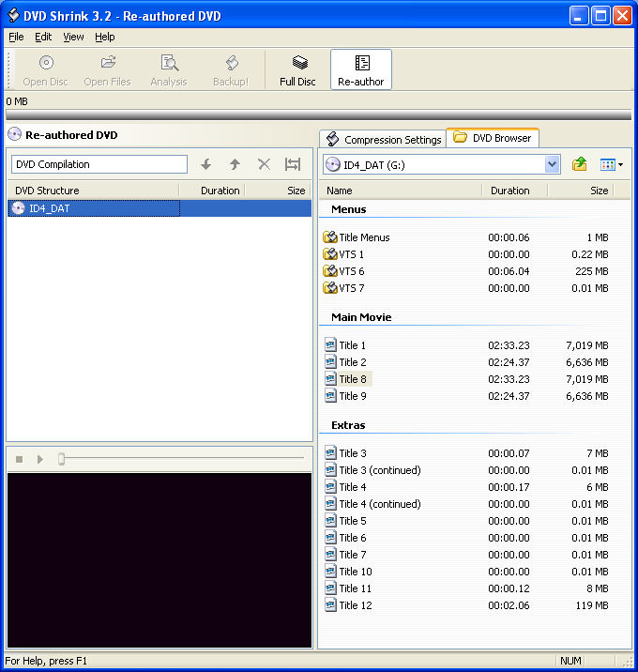Select the Re-author mode button
The width and height of the screenshot is (638, 672).
point(361,69)
